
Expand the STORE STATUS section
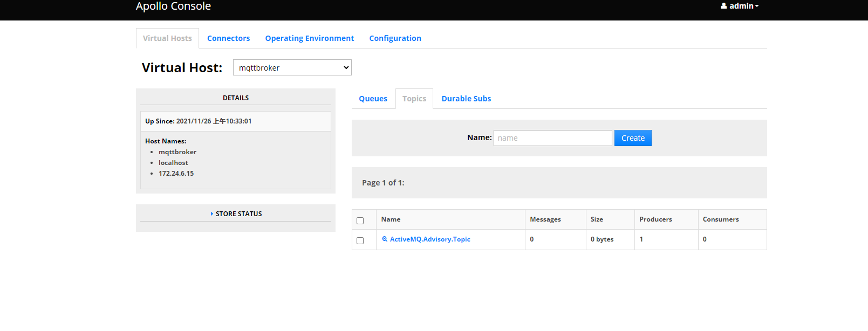[x=236, y=214]
